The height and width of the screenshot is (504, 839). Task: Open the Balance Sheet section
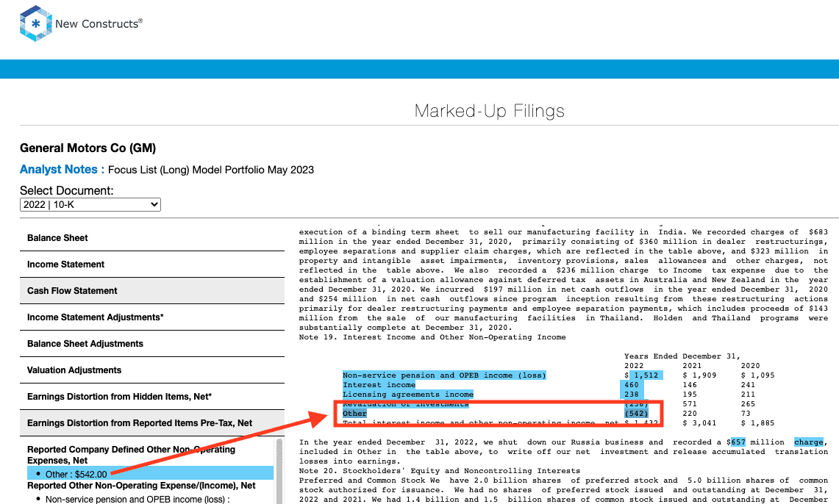point(152,238)
